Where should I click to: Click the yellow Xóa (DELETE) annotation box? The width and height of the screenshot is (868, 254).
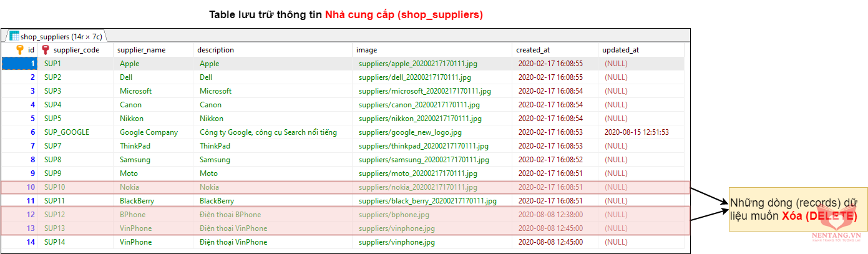794,209
